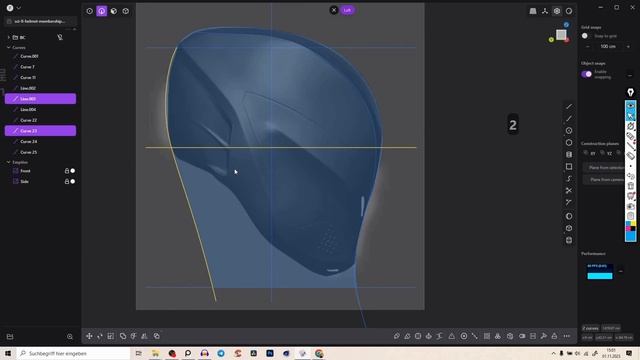Click the trash bin on annotation toolbar

pos(631,186)
